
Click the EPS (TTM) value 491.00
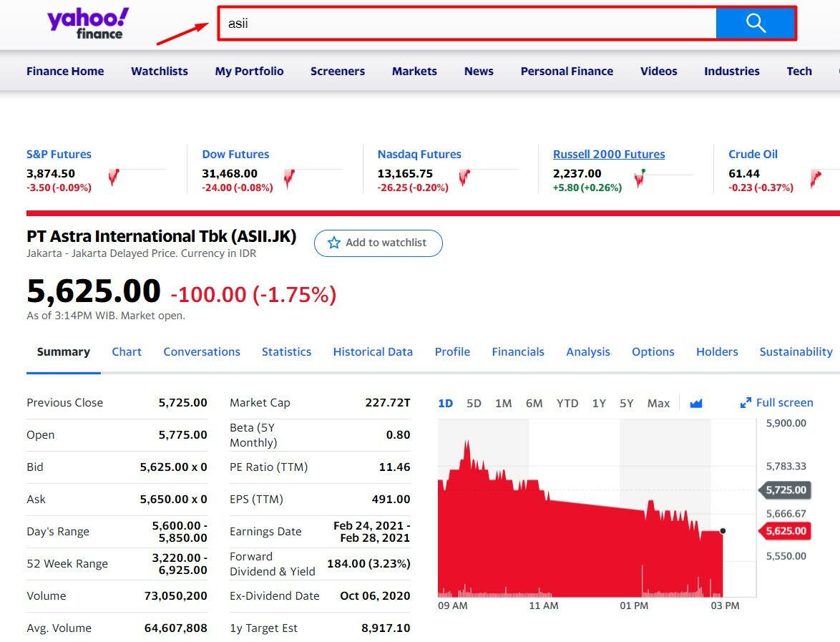tap(391, 500)
